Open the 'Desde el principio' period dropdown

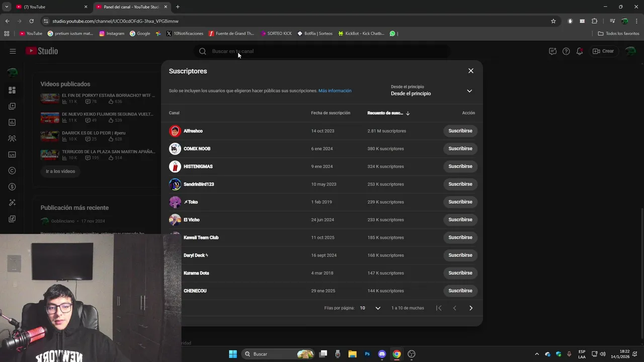[432, 90]
